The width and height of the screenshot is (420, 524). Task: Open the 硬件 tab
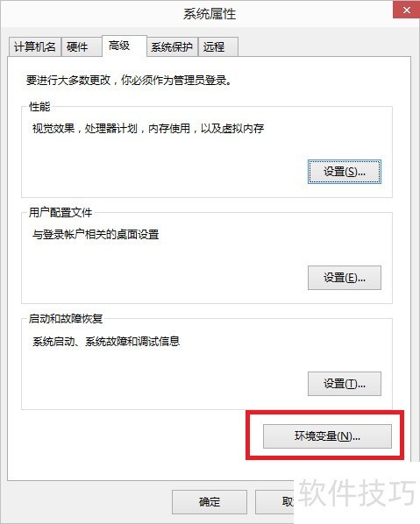[x=82, y=46]
